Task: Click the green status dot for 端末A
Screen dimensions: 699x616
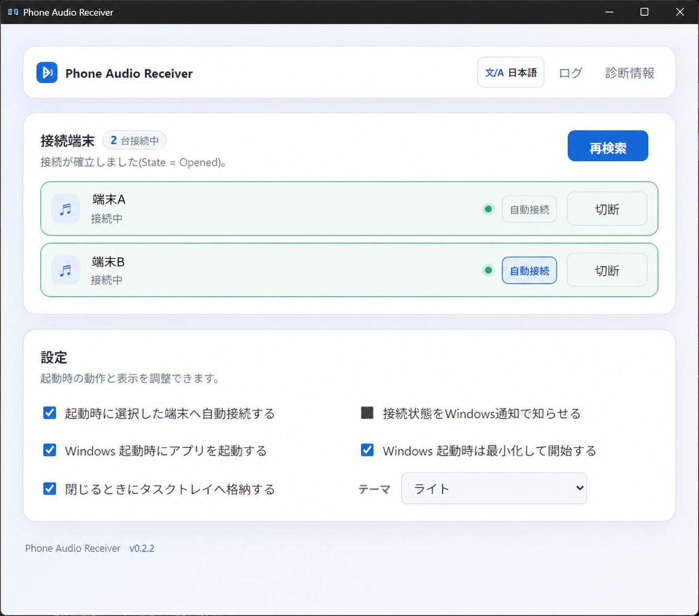Action: (488, 209)
